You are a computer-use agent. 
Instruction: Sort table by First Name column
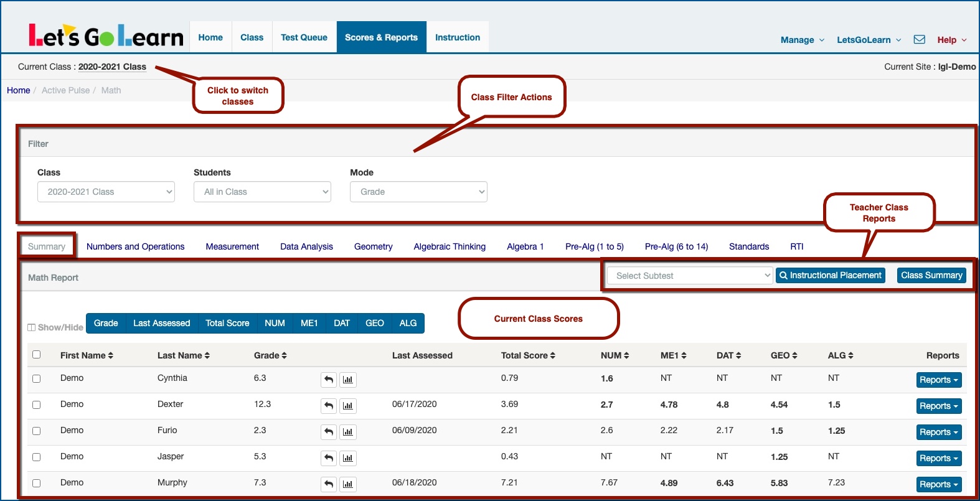pyautogui.click(x=87, y=355)
